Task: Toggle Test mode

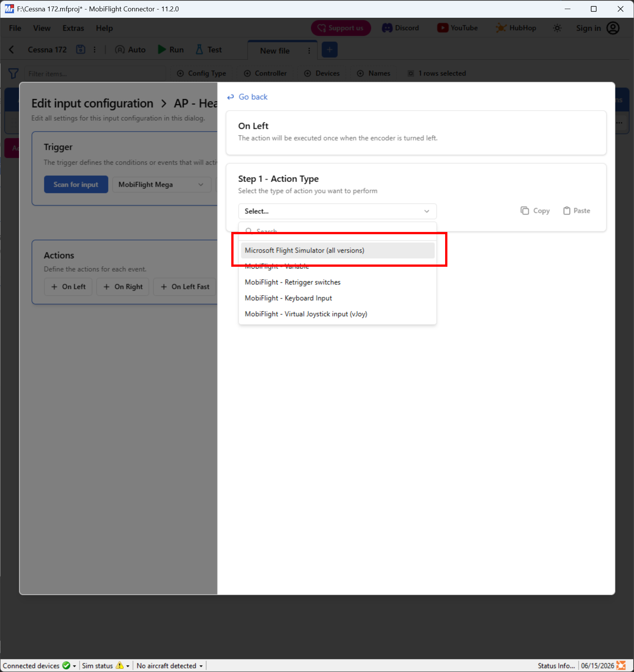Action: click(209, 50)
